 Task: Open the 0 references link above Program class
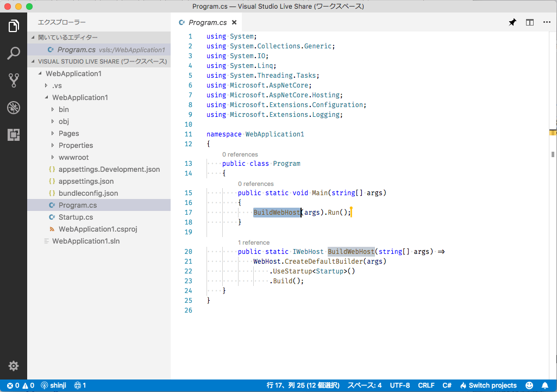pyautogui.click(x=240, y=154)
